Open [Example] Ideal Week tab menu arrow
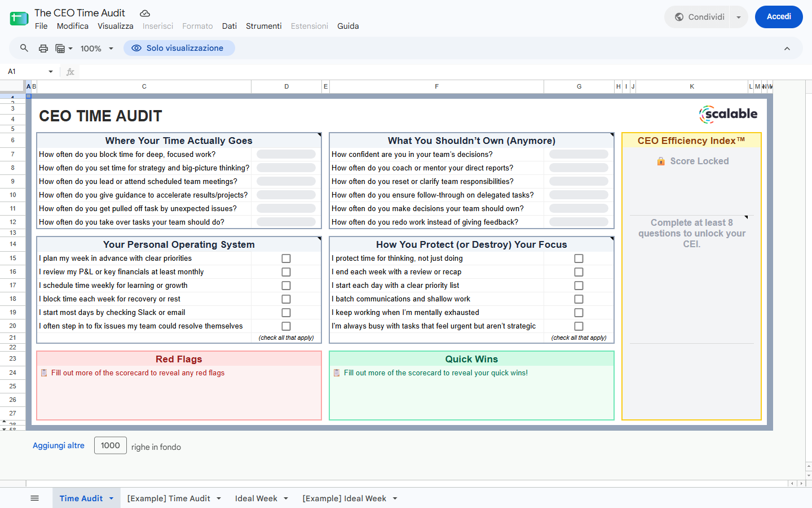Image resolution: width=812 pixels, height=508 pixels. click(x=395, y=498)
